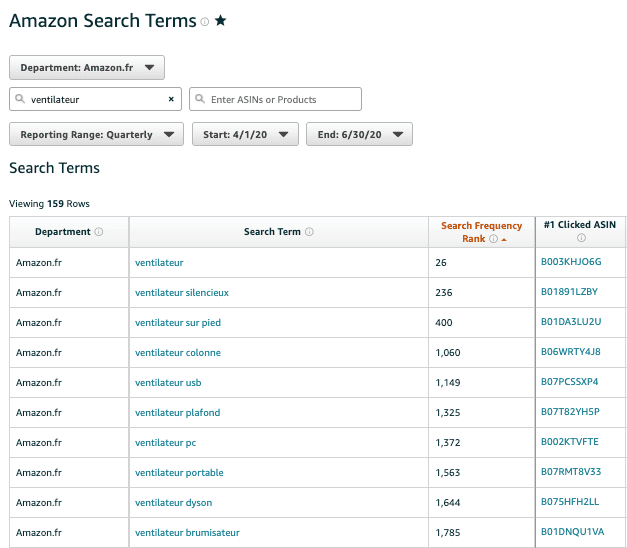Open the Start: 4/1/20 date dropdown
This screenshot has width=627, height=548.
(245, 134)
